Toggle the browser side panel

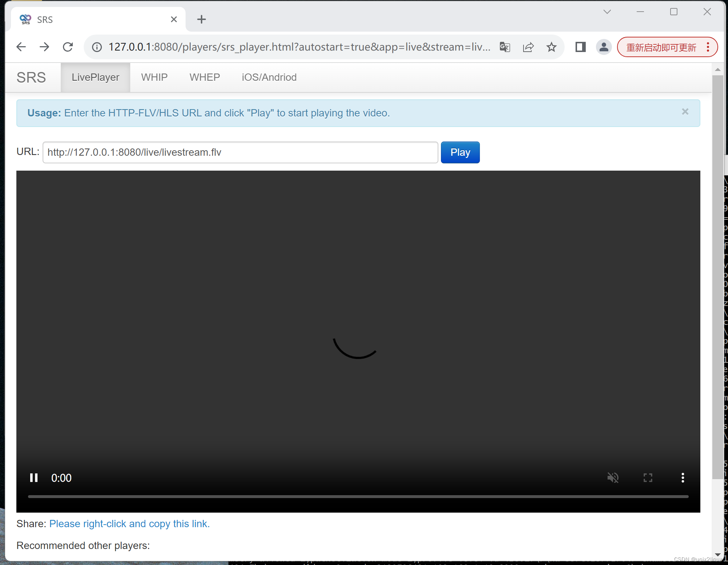tap(580, 47)
